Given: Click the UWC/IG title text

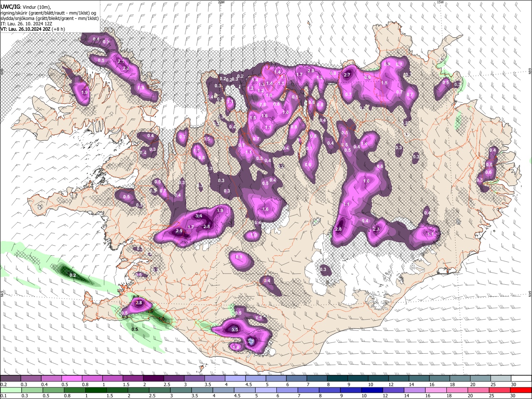Looking at the screenshot, I should pos(10,7).
